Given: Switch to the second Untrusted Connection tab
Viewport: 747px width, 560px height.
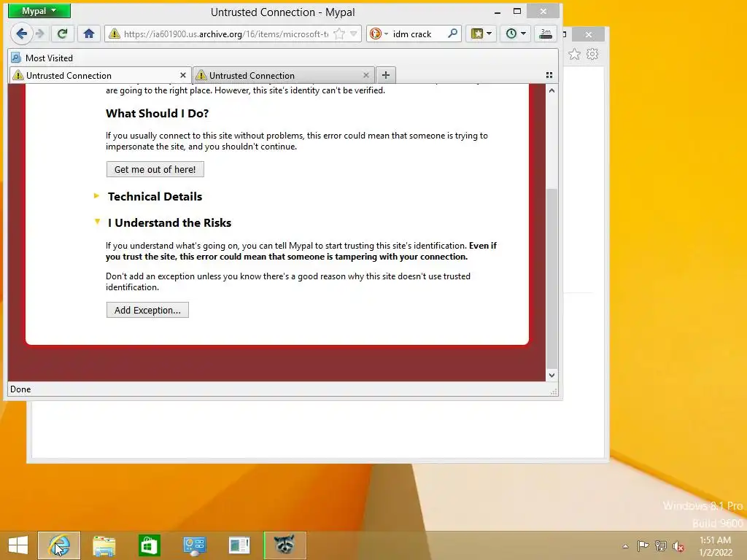Looking at the screenshot, I should pos(284,75).
